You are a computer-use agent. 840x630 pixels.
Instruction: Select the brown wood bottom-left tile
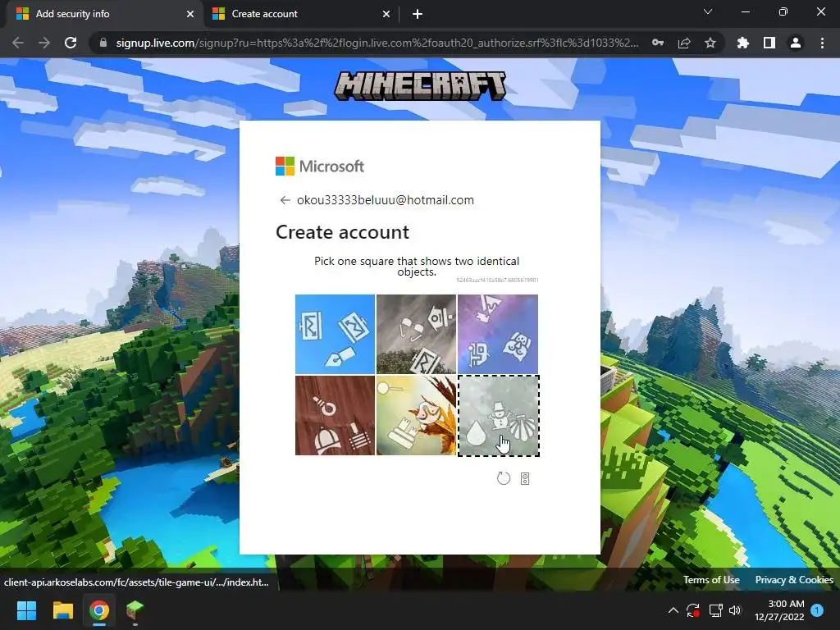tap(335, 415)
